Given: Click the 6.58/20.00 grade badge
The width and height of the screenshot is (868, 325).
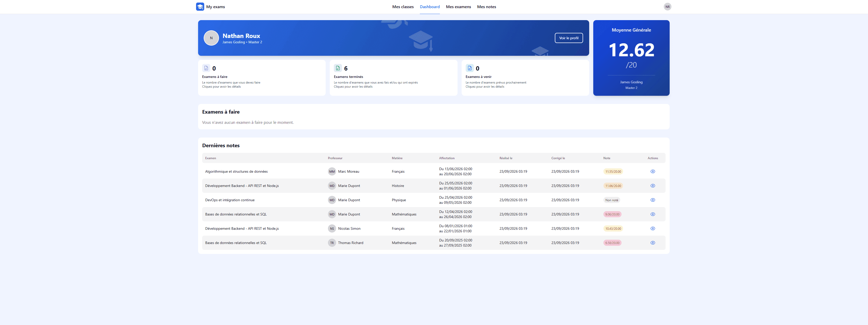Looking at the screenshot, I should click(x=612, y=243).
